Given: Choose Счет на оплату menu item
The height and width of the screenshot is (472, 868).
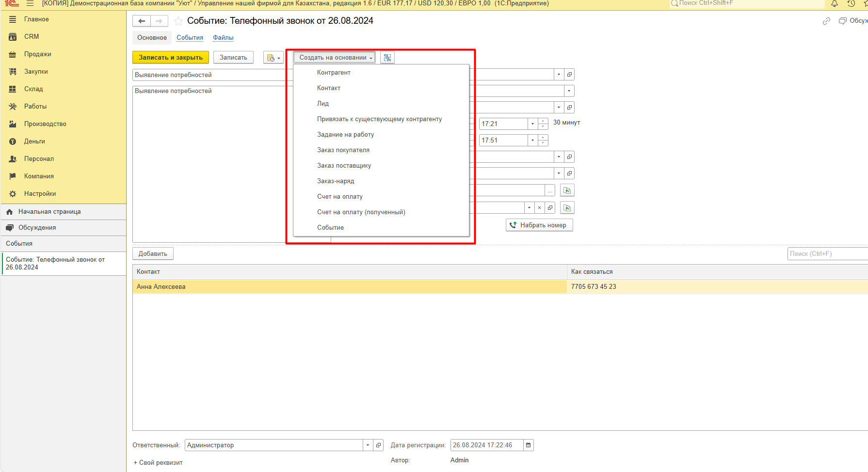Looking at the screenshot, I should pyautogui.click(x=340, y=197).
